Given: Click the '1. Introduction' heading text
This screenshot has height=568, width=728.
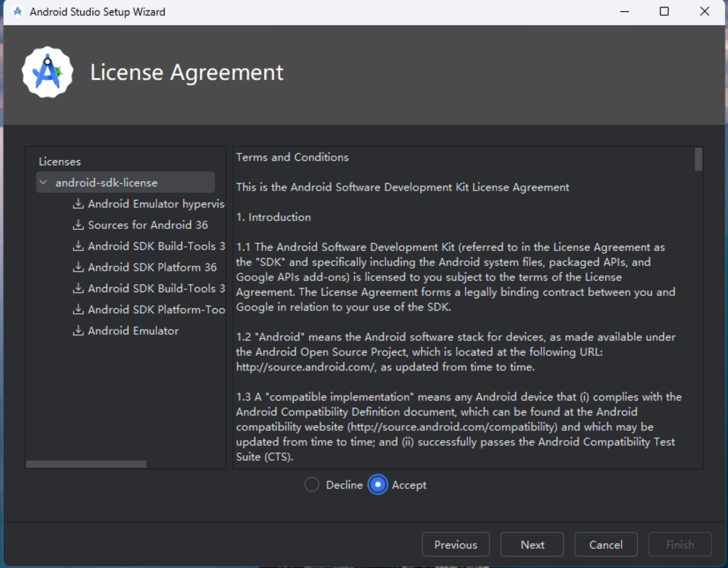Looking at the screenshot, I should point(273,217).
